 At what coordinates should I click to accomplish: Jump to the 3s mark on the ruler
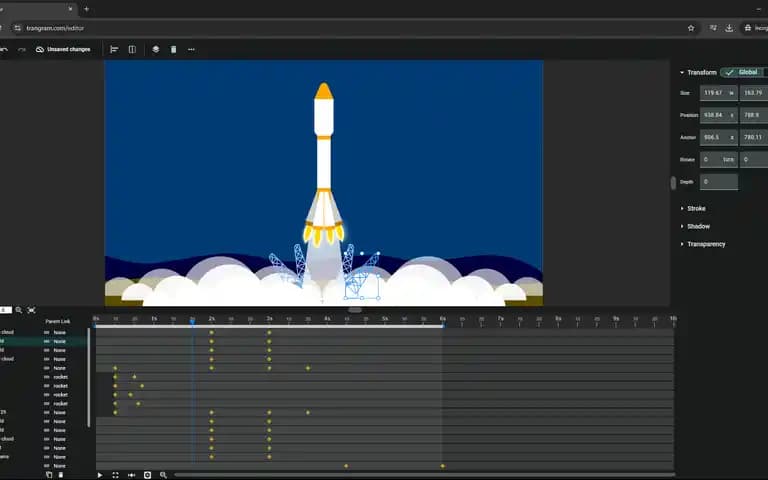click(269, 320)
